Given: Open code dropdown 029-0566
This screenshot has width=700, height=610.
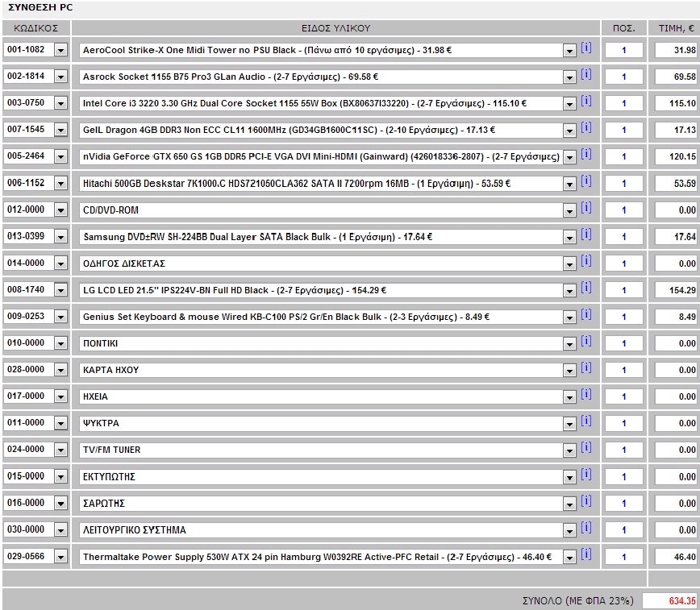Looking at the screenshot, I should (60, 557).
